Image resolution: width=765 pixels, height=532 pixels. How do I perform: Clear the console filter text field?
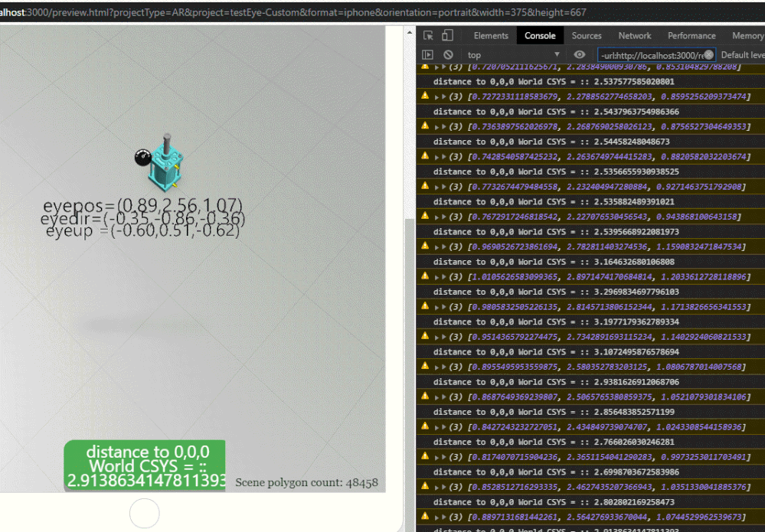click(x=708, y=55)
